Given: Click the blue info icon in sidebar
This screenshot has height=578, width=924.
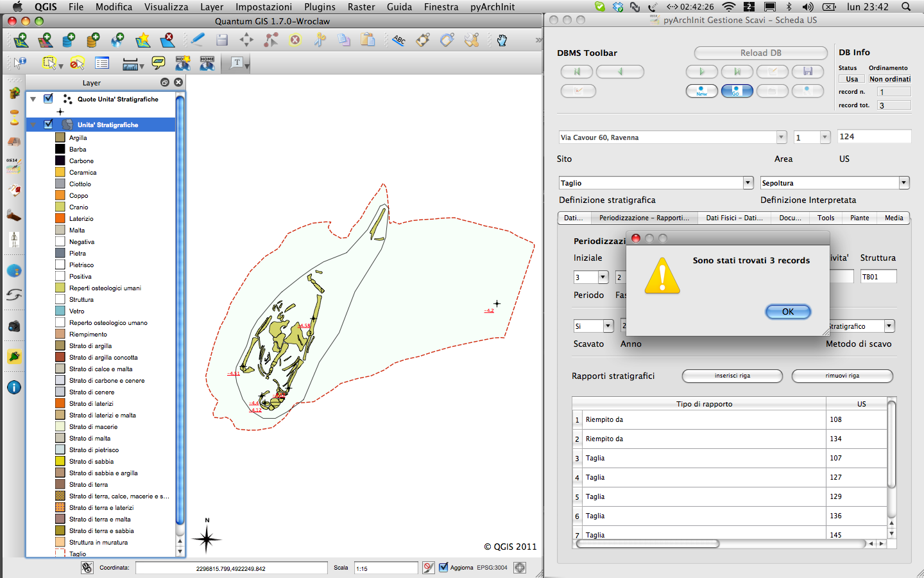Looking at the screenshot, I should [13, 387].
